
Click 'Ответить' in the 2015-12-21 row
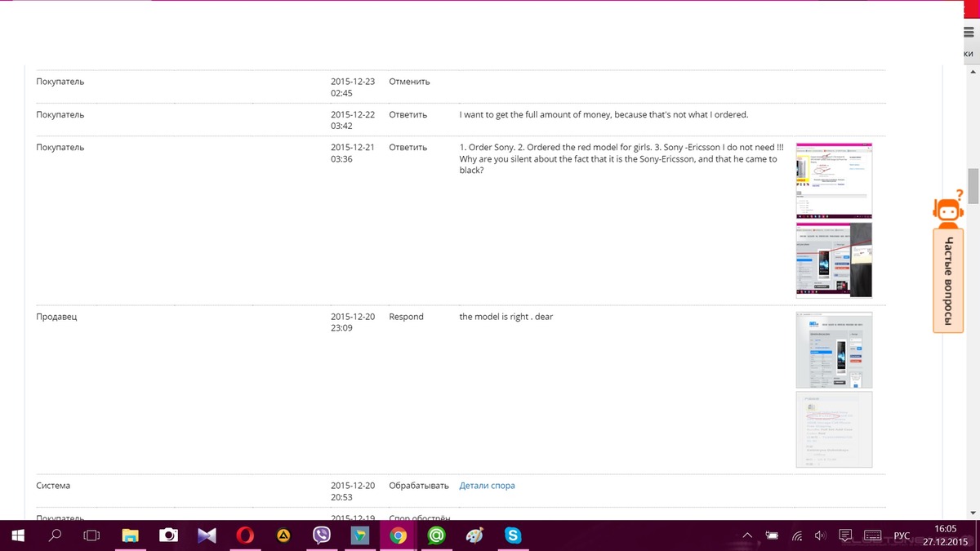pyautogui.click(x=408, y=148)
